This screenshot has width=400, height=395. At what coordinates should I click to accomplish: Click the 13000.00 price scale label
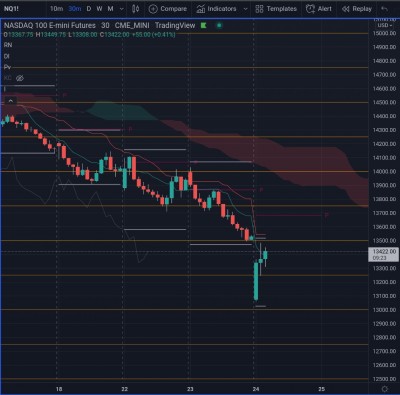click(x=384, y=310)
